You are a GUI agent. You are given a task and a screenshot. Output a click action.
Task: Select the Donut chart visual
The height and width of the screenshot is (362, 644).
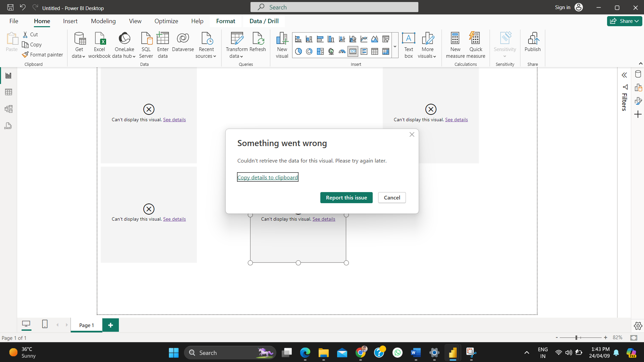coord(309,51)
